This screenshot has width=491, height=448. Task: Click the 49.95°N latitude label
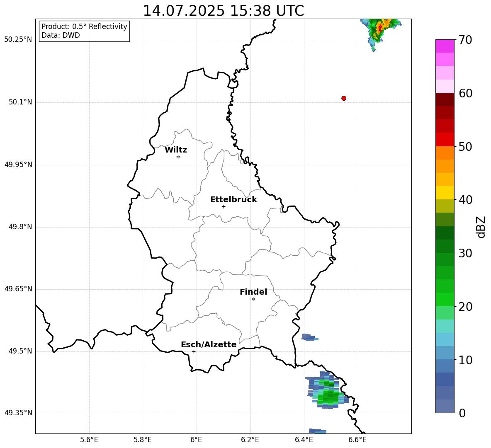[x=18, y=165]
